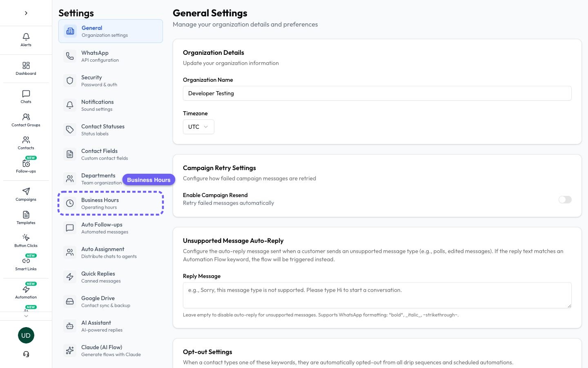Open Auto Follow-ups settings section
588x368 pixels.
point(111,228)
